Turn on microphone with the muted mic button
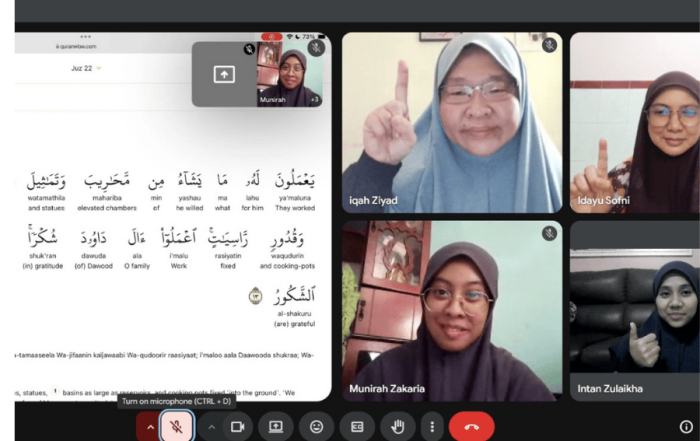Screen dimensions: 700x441 point(176,427)
